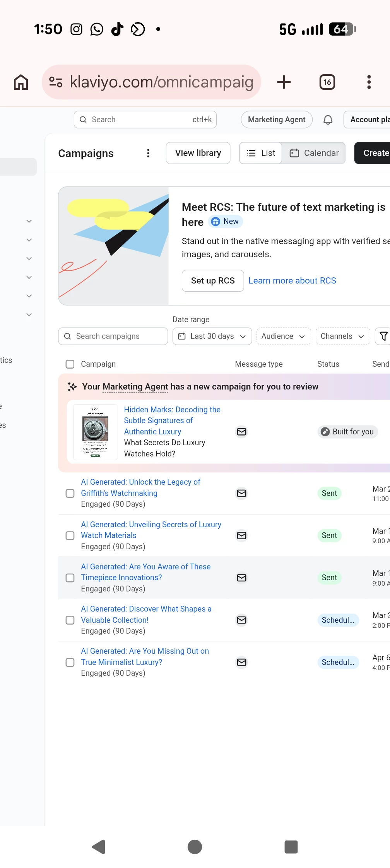Focus the top Search field
This screenshot has width=390, height=868.
pyautogui.click(x=145, y=120)
